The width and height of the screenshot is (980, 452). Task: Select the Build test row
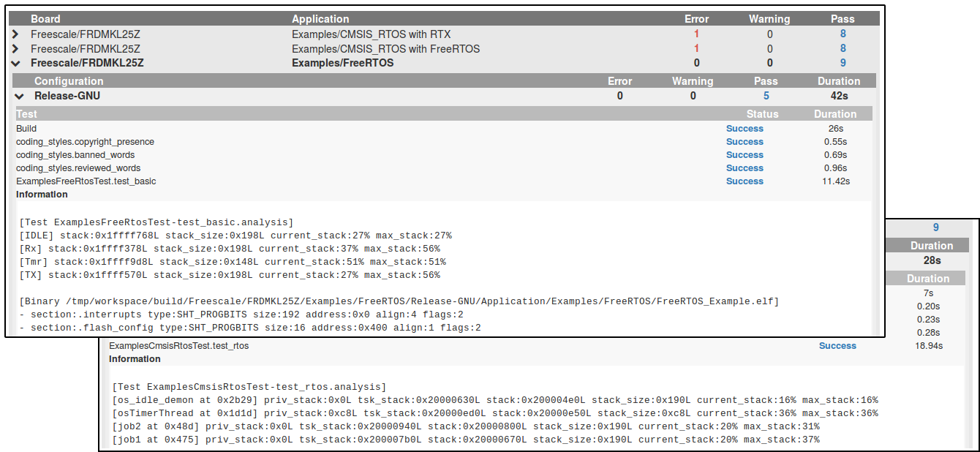pyautogui.click(x=443, y=129)
